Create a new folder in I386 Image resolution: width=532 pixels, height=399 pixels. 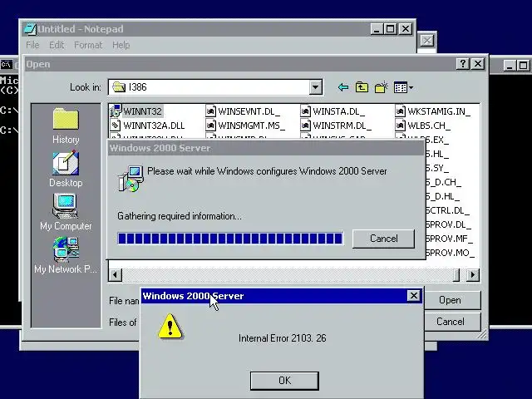point(382,87)
